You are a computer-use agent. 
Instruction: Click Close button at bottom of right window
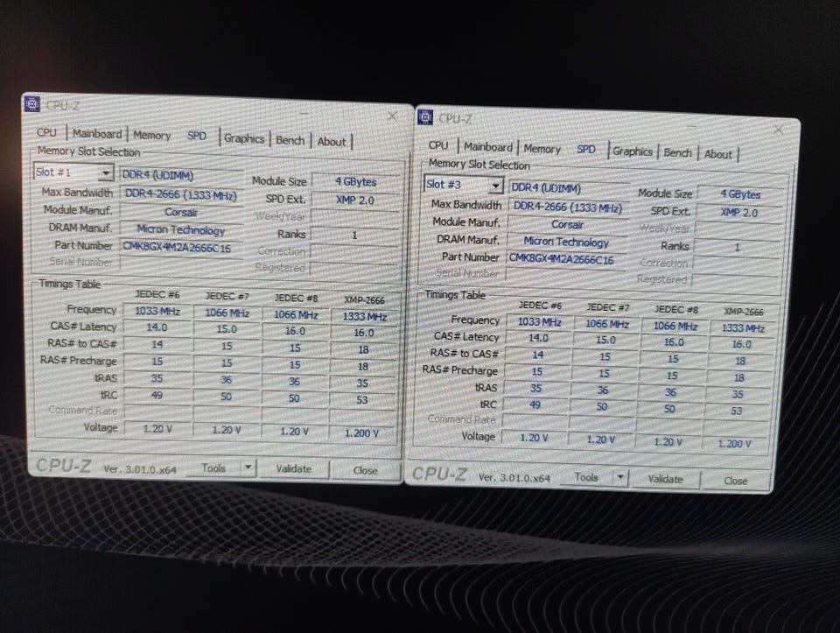point(736,481)
